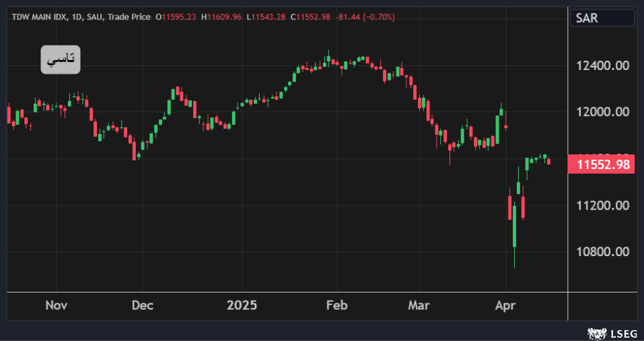
Task: Select the 2025 marker on time axis
Action: [242, 305]
